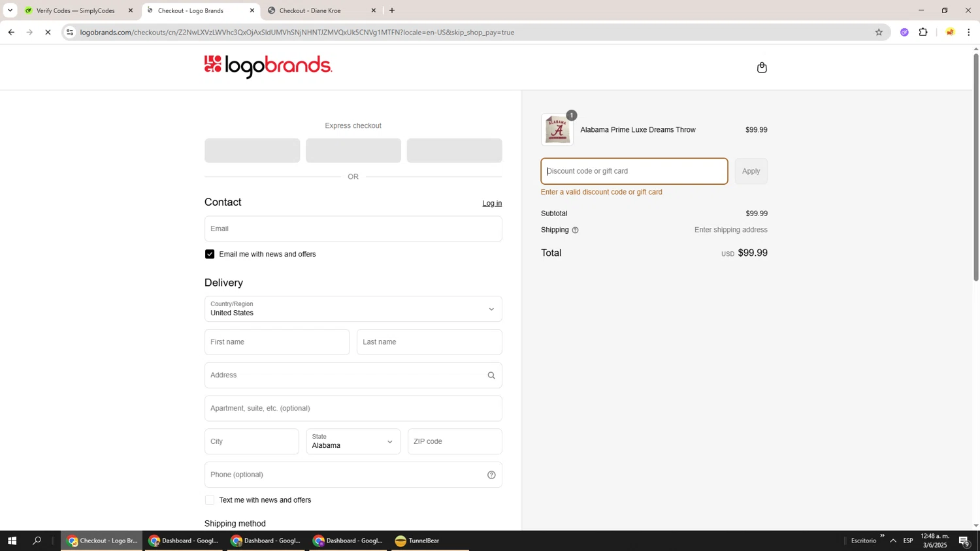Uncheck Email me with news and offers
The image size is (980, 551).
click(210, 254)
